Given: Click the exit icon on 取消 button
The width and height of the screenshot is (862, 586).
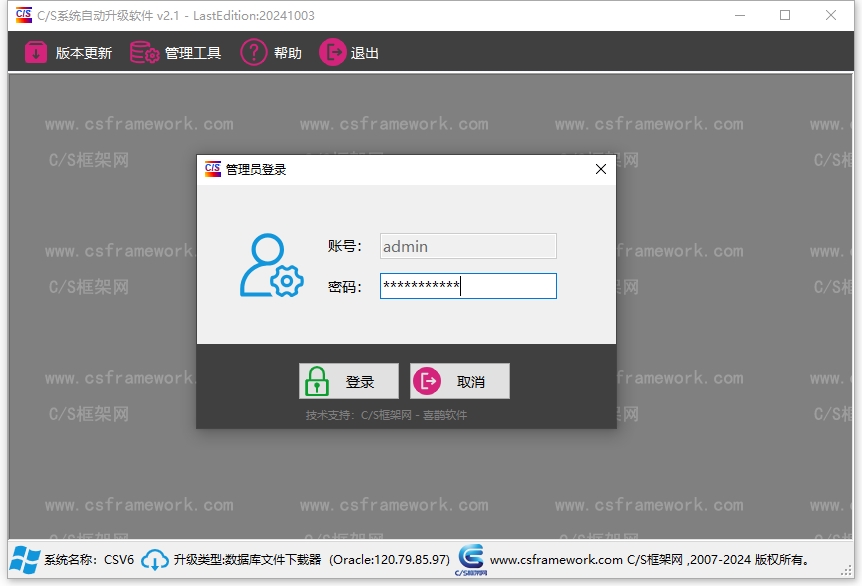Looking at the screenshot, I should tap(429, 380).
